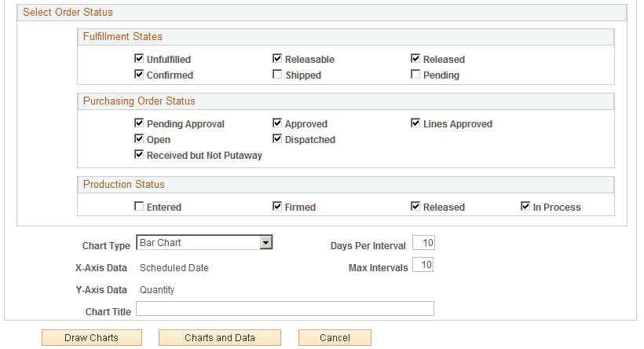Enable the Entered production status
The height and width of the screenshot is (349, 644).
(139, 207)
